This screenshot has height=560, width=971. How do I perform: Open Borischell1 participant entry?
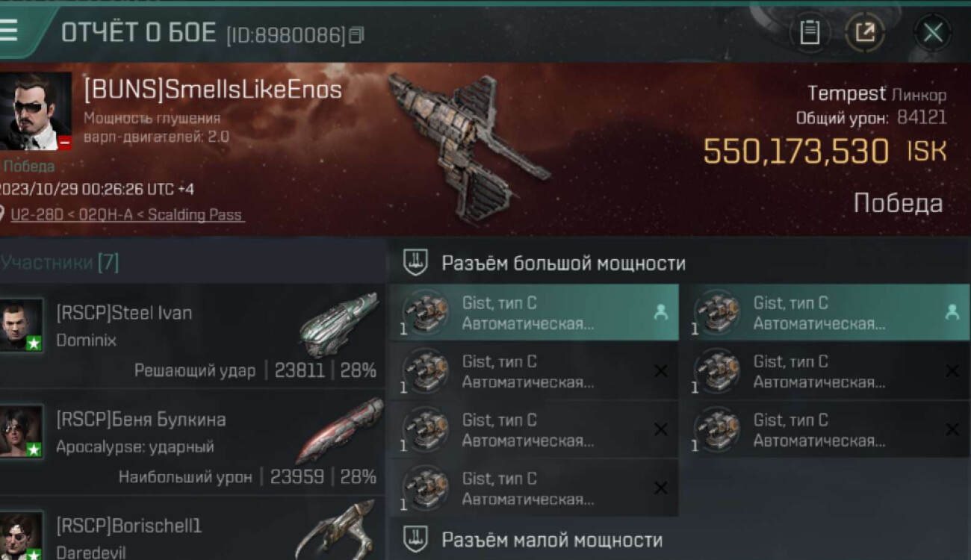pos(192,533)
